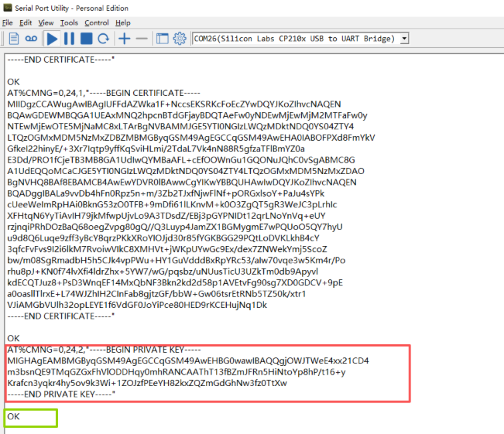Open the View menu
This screenshot has width=504, height=434.
(46, 23)
